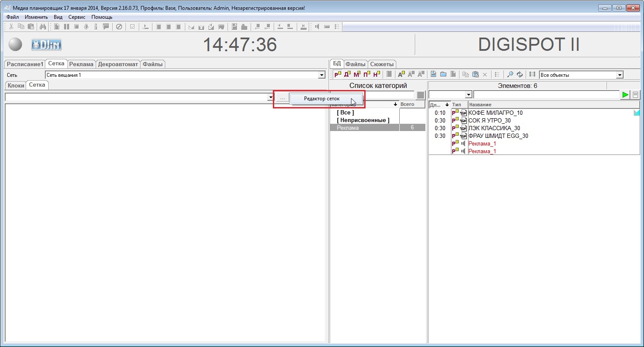
Task: Click the crossed circle prohibit icon
Action: point(119,26)
